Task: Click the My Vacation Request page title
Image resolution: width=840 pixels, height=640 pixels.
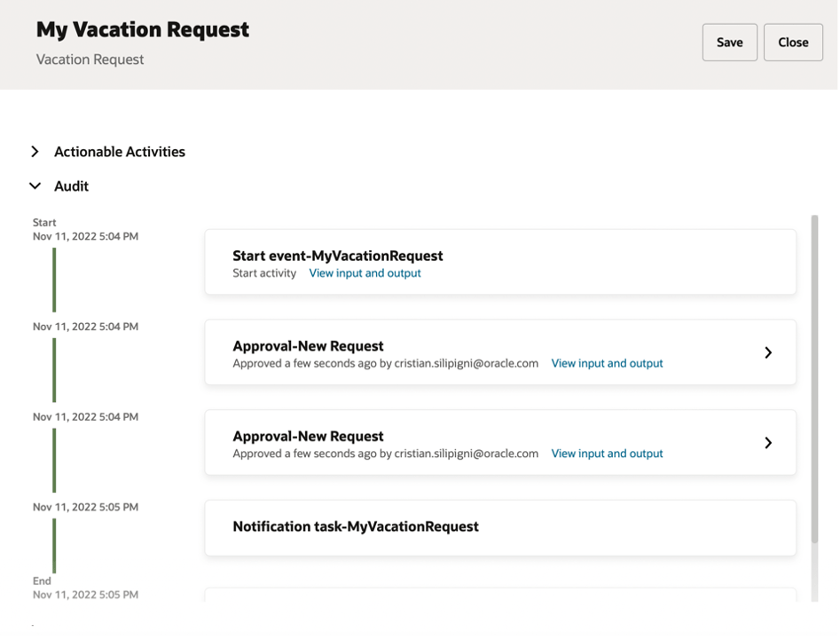Action: [143, 30]
